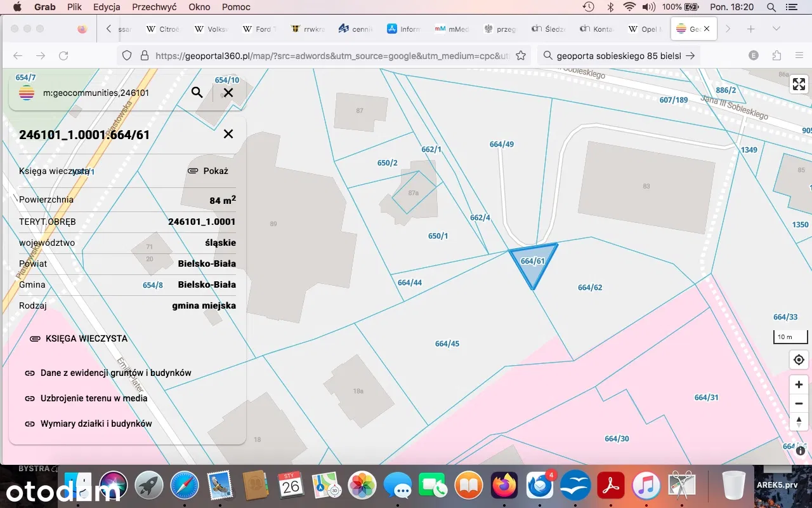Toggle fullscreen map view
This screenshot has height=508, width=812.
(x=799, y=84)
